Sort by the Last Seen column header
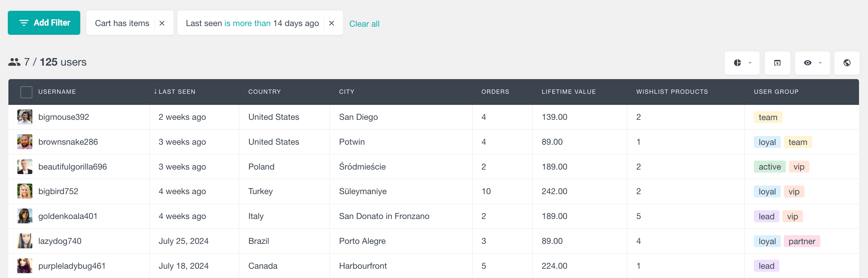 177,92
